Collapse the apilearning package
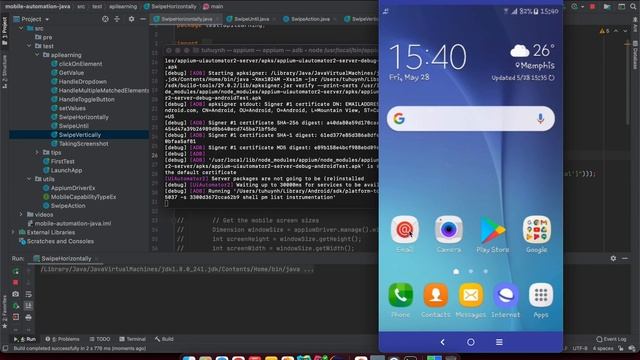Viewport: 640px width, 360px height. coord(37,55)
